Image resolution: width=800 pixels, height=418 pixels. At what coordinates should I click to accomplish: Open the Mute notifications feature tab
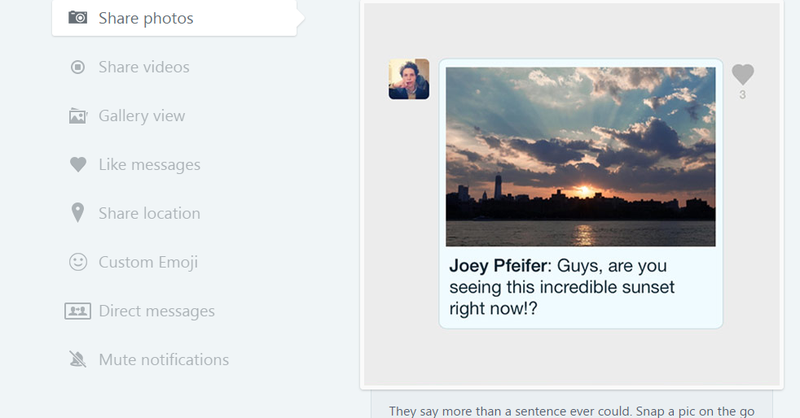[164, 359]
